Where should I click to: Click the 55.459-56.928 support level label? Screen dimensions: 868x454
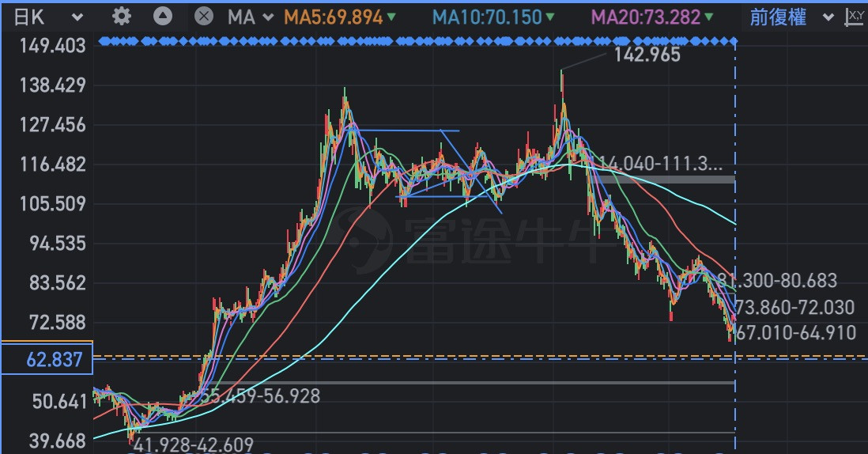tap(259, 395)
